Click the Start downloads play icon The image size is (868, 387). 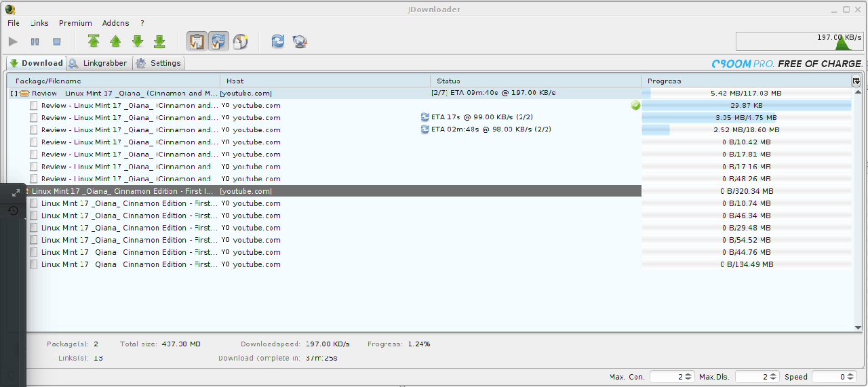tap(13, 42)
